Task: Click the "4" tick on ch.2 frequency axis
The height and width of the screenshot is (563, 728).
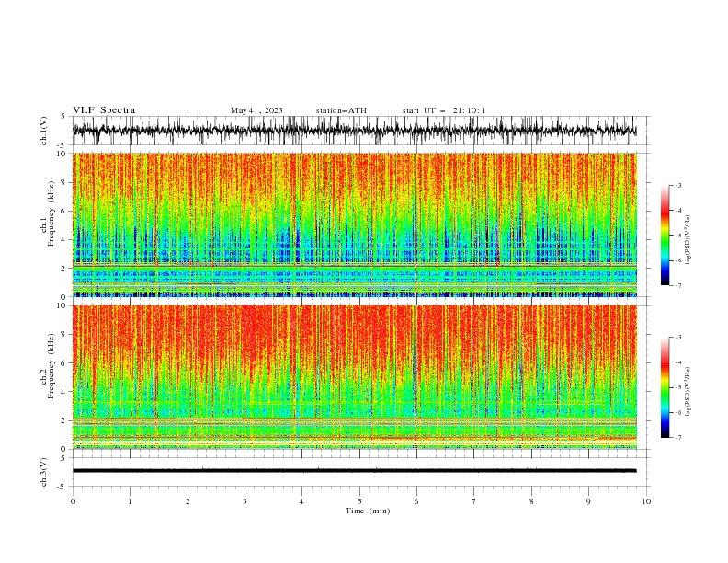Action: [x=64, y=392]
